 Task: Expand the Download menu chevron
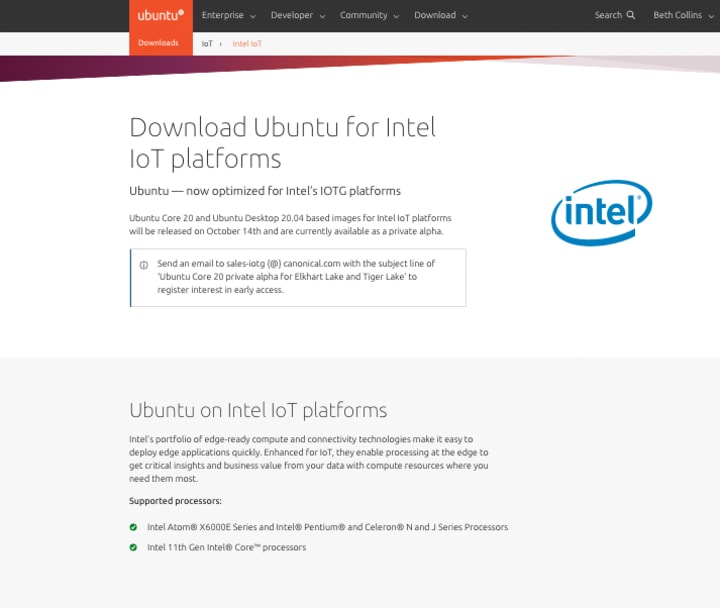pyautogui.click(x=465, y=17)
